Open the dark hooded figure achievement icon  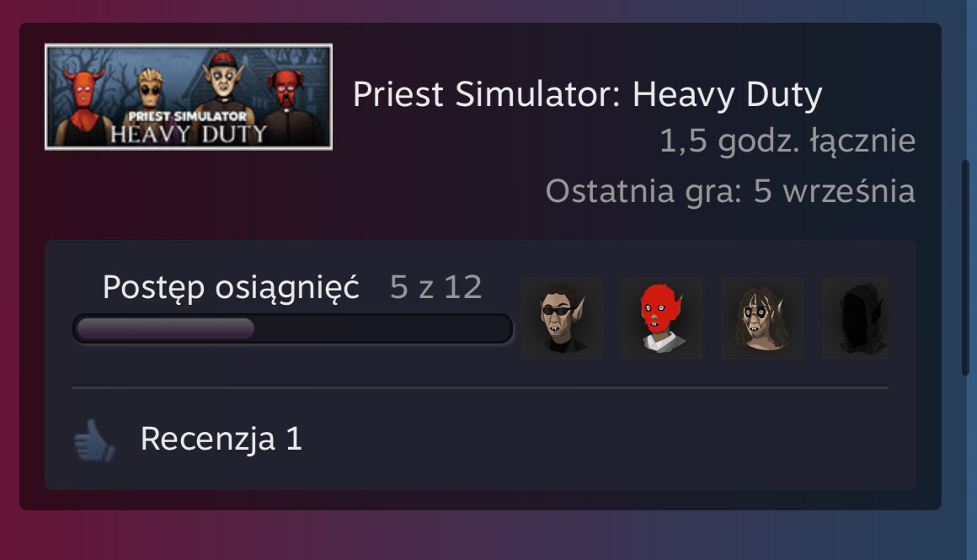pos(856,318)
